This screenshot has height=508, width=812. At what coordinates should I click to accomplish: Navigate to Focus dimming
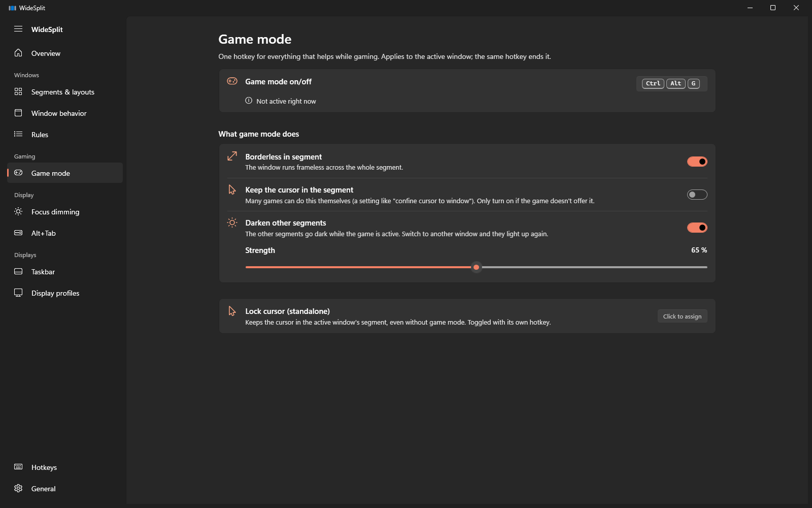click(x=65, y=212)
